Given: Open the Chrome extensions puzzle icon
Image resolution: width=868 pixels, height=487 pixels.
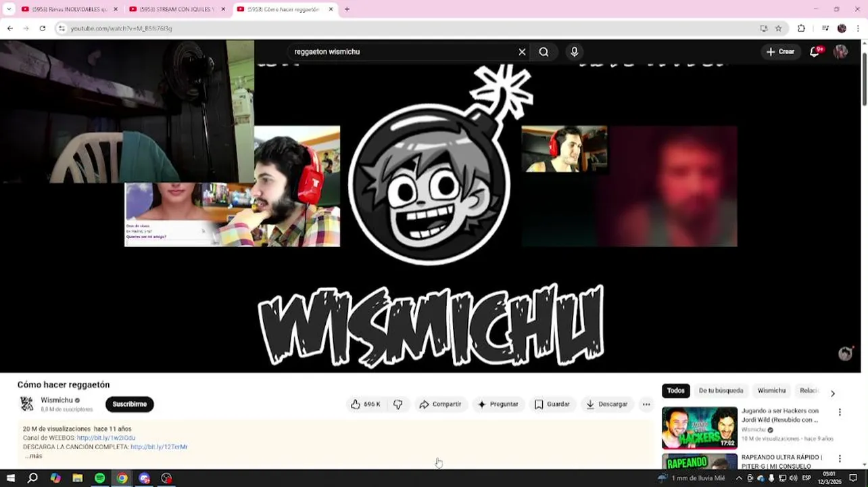Looking at the screenshot, I should [x=802, y=28].
